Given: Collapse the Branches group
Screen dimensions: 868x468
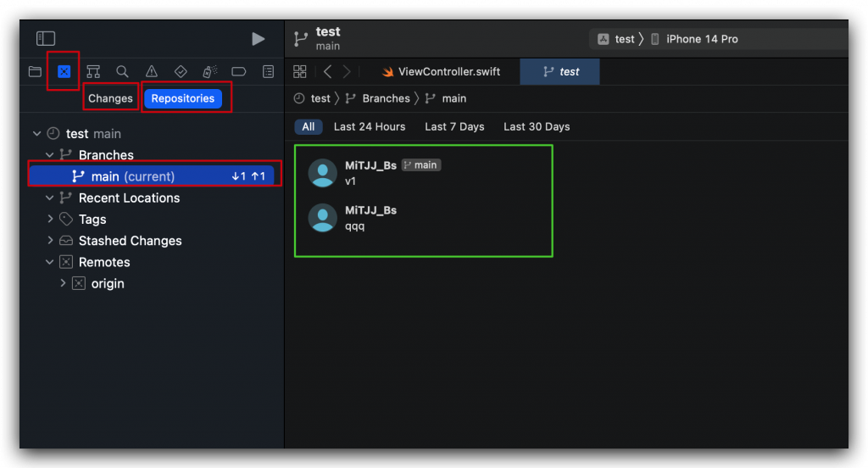Looking at the screenshot, I should [x=49, y=155].
